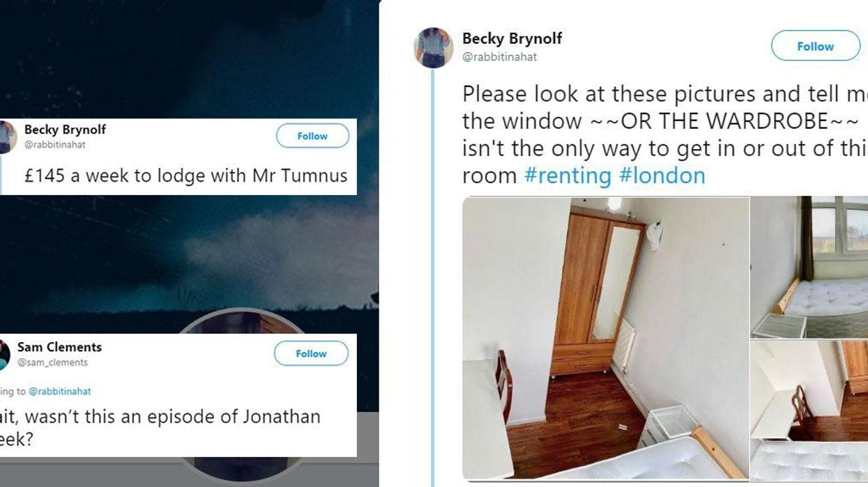Open Sam Clements' display name
This screenshot has width=868, height=487.
[x=59, y=347]
